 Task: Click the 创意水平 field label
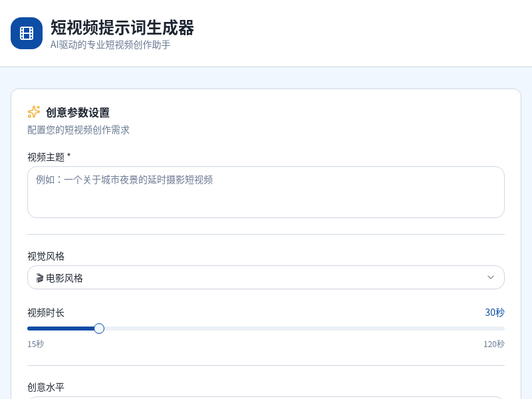pos(46,387)
